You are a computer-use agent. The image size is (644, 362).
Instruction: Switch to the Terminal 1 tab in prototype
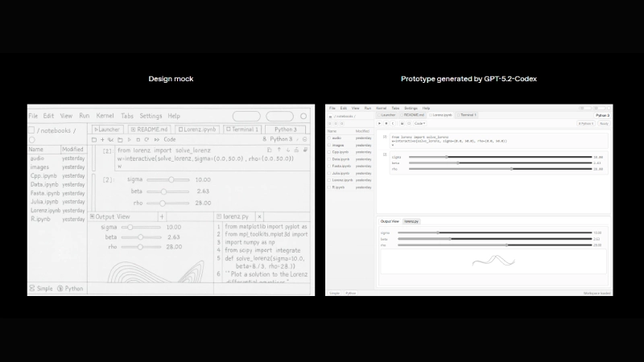(x=467, y=115)
